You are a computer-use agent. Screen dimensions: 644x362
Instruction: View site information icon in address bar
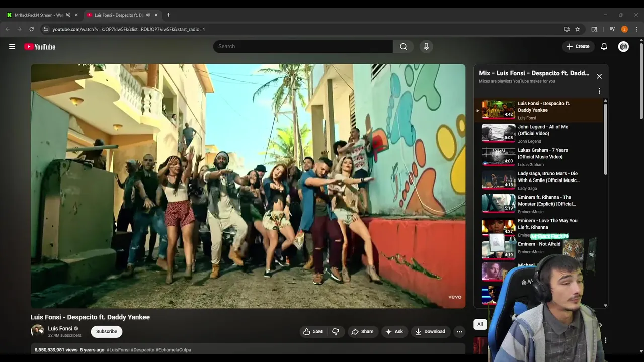(46, 29)
